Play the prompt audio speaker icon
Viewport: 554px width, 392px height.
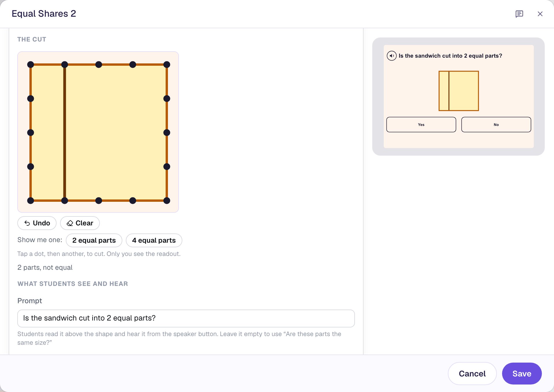coord(392,56)
